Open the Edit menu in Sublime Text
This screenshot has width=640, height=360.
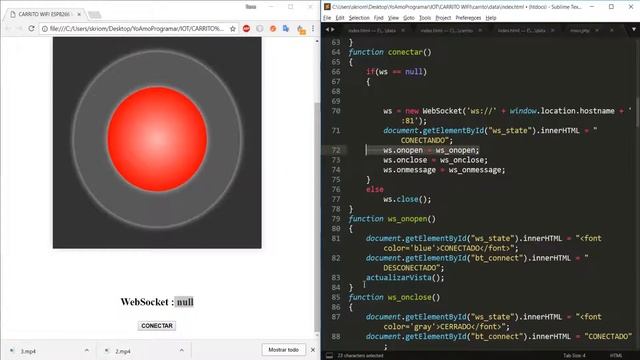click(x=340, y=18)
